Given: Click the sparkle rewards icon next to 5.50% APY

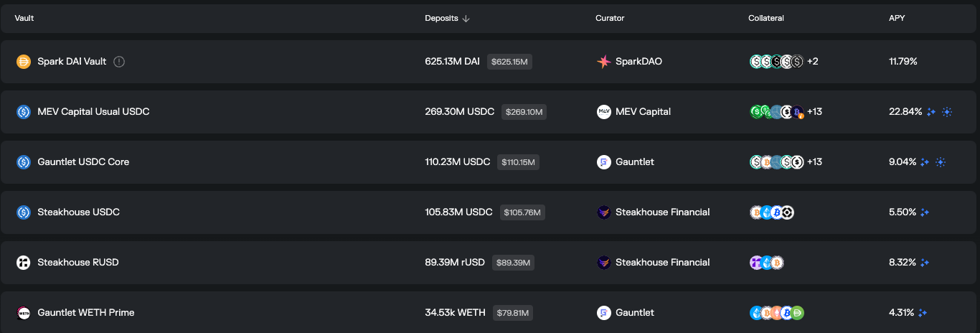Looking at the screenshot, I should 925,212.
